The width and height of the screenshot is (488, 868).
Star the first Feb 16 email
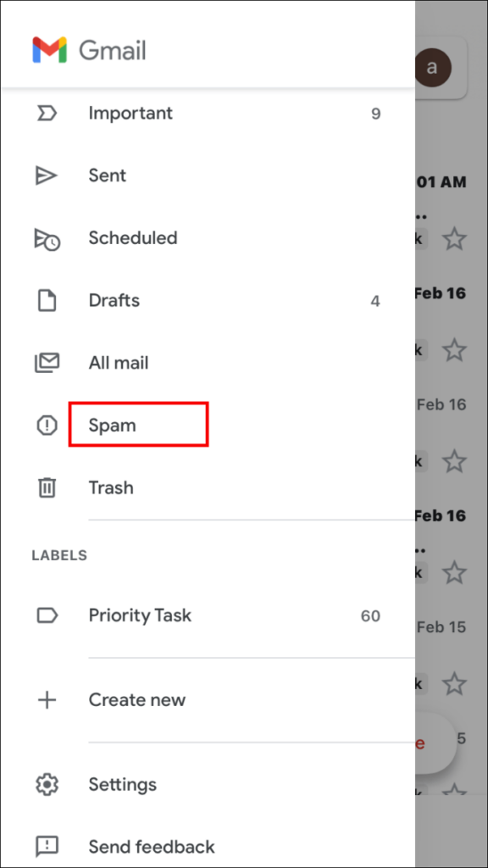coord(454,350)
